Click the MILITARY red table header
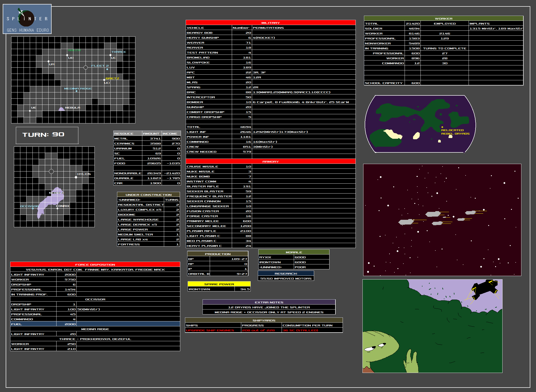This screenshot has height=392, width=536. (270, 23)
